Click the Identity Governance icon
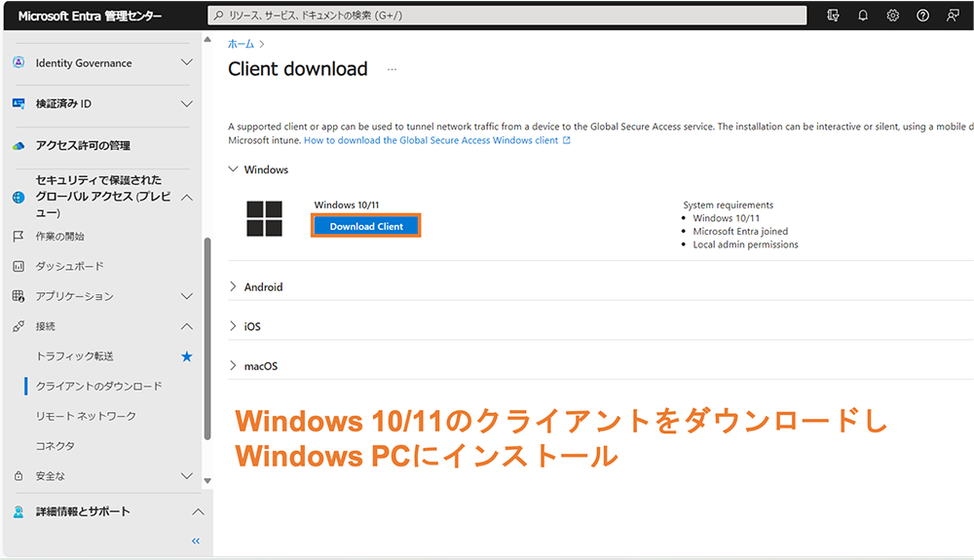This screenshot has width=974, height=560. coord(19,62)
